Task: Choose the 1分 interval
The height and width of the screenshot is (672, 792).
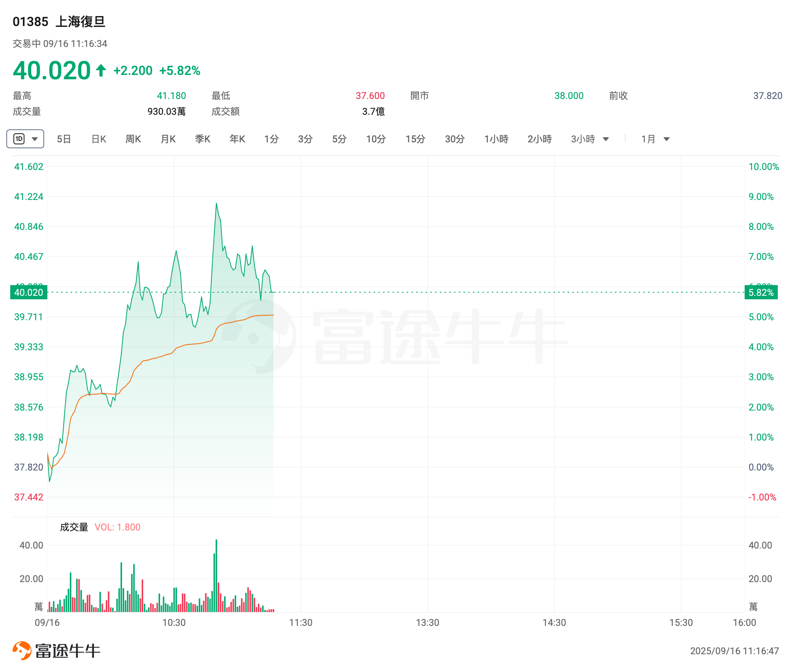Action: click(271, 139)
